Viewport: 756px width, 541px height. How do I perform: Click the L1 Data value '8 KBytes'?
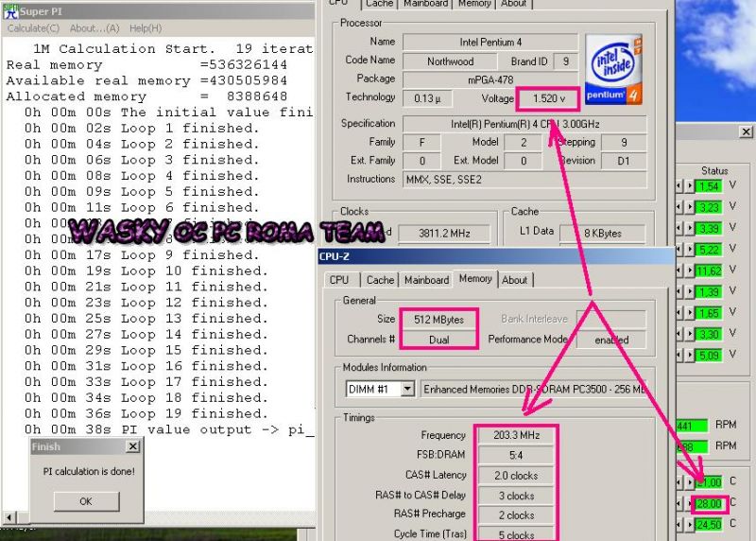tap(602, 233)
